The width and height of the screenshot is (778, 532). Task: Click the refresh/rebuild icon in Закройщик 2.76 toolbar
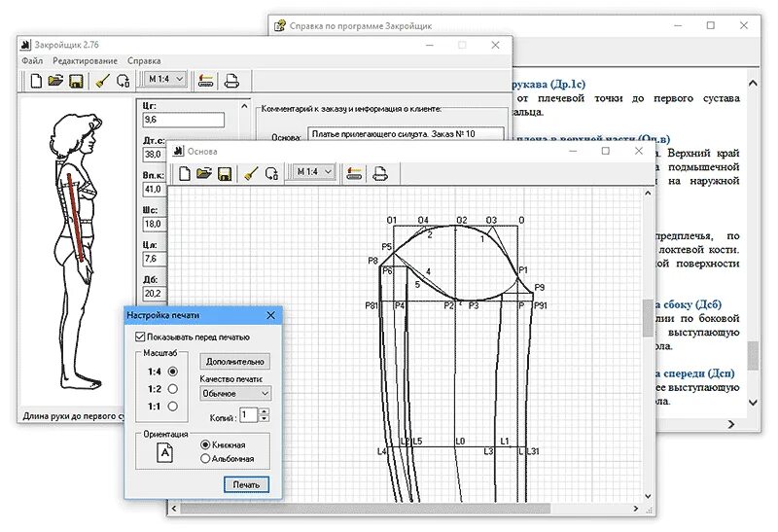point(124,81)
